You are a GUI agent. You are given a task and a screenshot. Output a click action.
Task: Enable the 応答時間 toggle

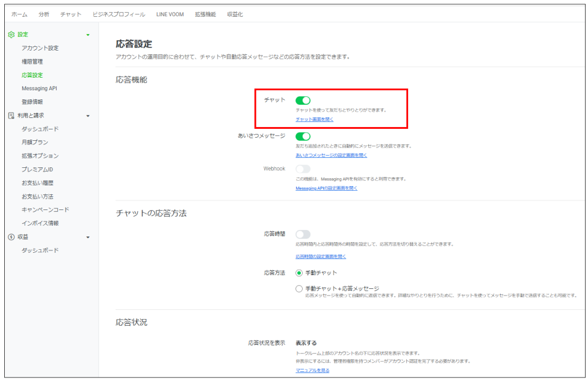303,234
